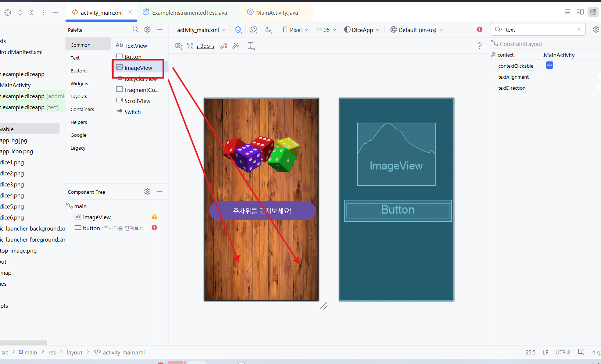Click Collapse All arrows in project panel
The height and width of the screenshot is (364, 601).
point(32,13)
